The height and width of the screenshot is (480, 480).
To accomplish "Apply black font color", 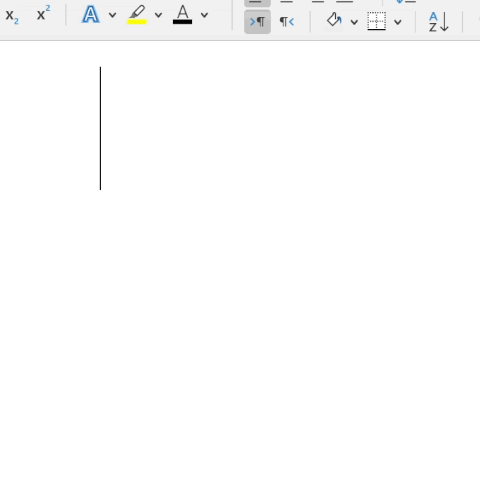I will click(x=182, y=15).
